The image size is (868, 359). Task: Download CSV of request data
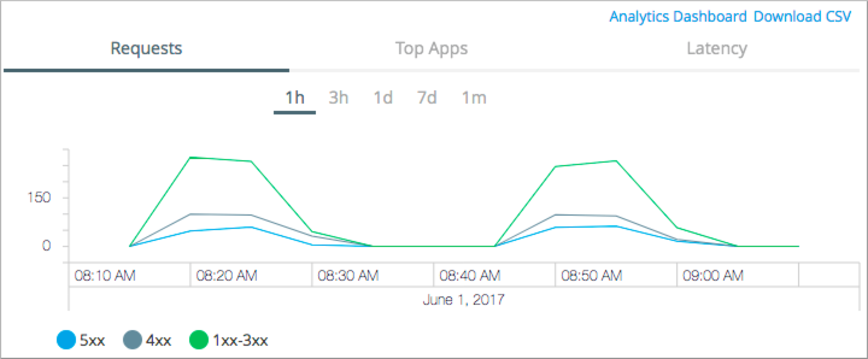point(802,16)
